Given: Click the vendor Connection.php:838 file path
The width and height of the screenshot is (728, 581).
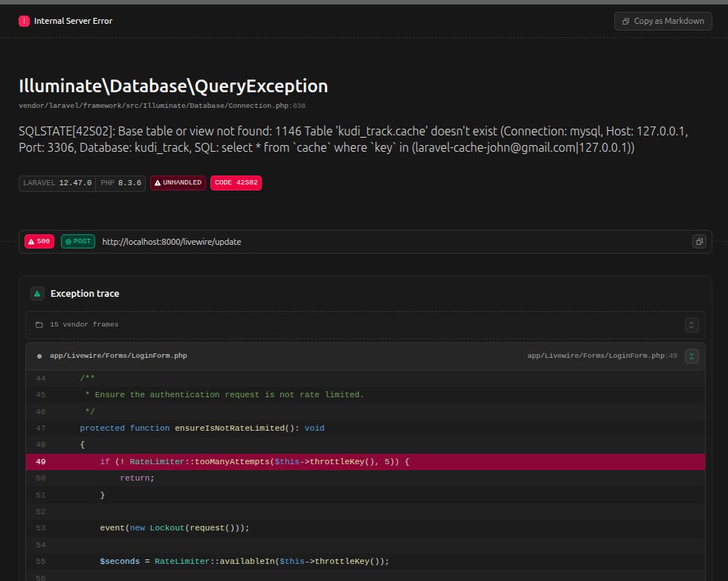Looking at the screenshot, I should click(162, 106).
